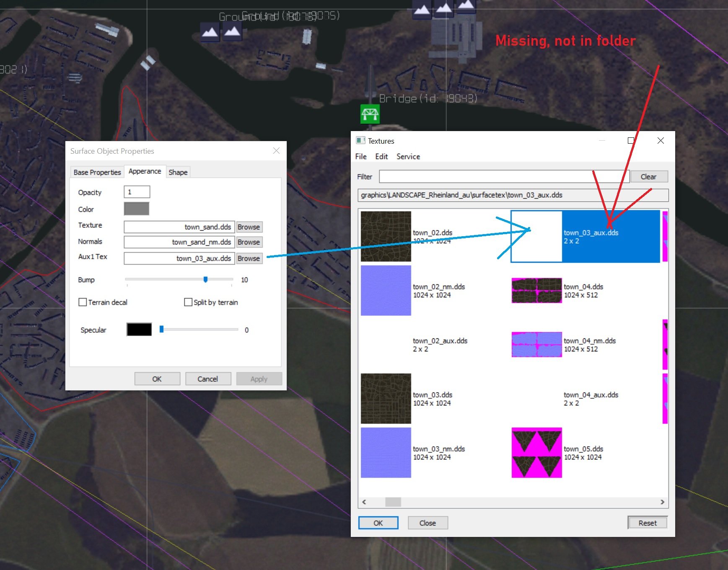The image size is (728, 570).
Task: Click the town_04.dds texture thumbnail
Action: coord(536,290)
